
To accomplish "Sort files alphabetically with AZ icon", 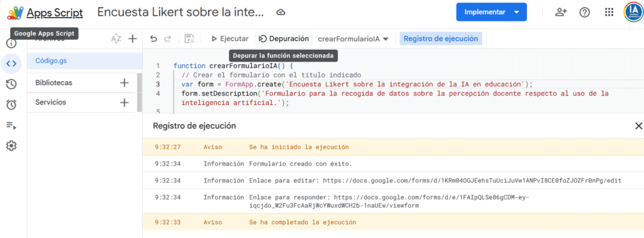I will [116, 39].
